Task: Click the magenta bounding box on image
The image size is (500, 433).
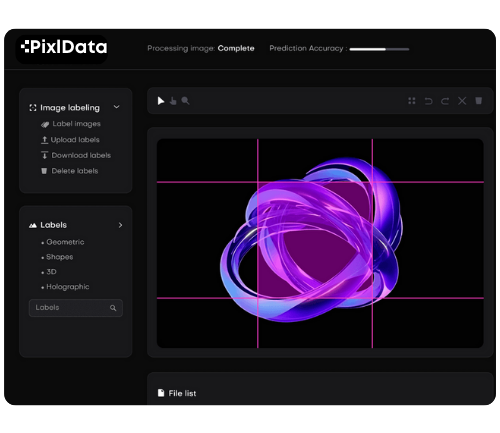Action: pyautogui.click(x=315, y=240)
